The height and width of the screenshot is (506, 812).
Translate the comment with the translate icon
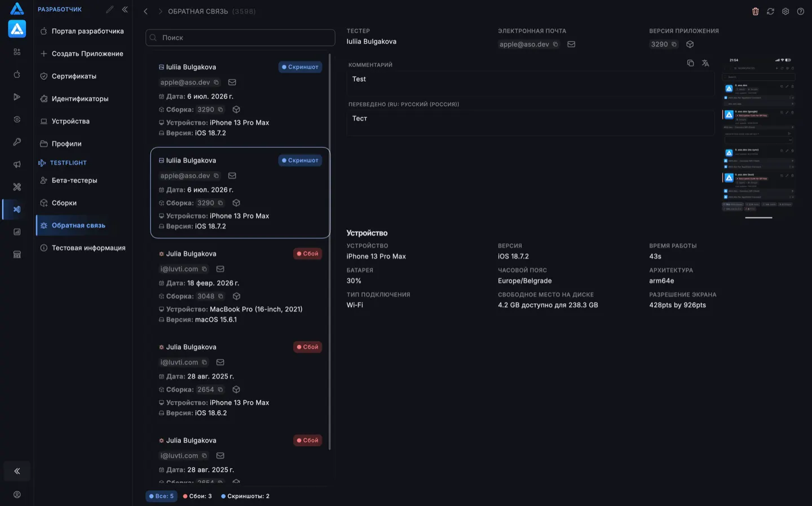point(705,63)
